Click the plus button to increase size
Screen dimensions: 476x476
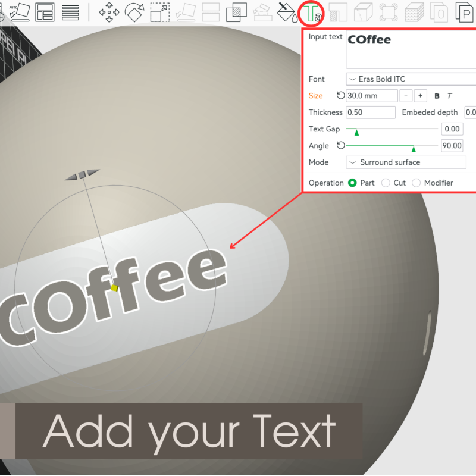tap(421, 95)
